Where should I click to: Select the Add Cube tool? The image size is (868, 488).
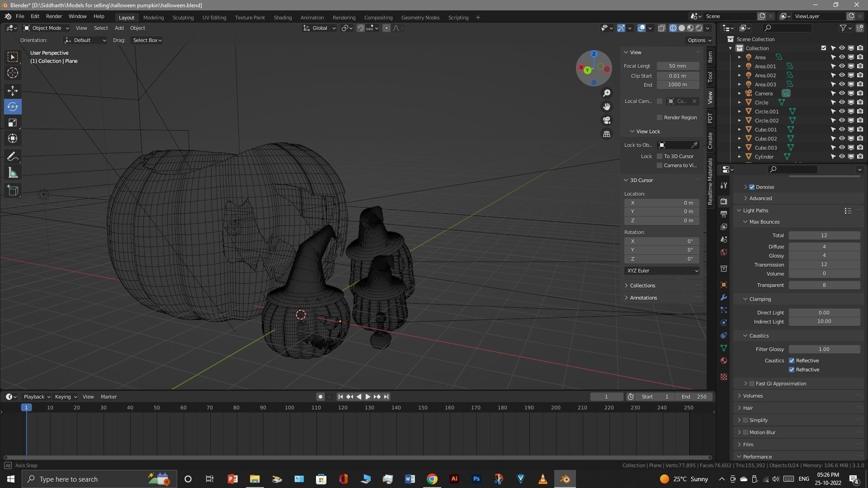click(13, 191)
